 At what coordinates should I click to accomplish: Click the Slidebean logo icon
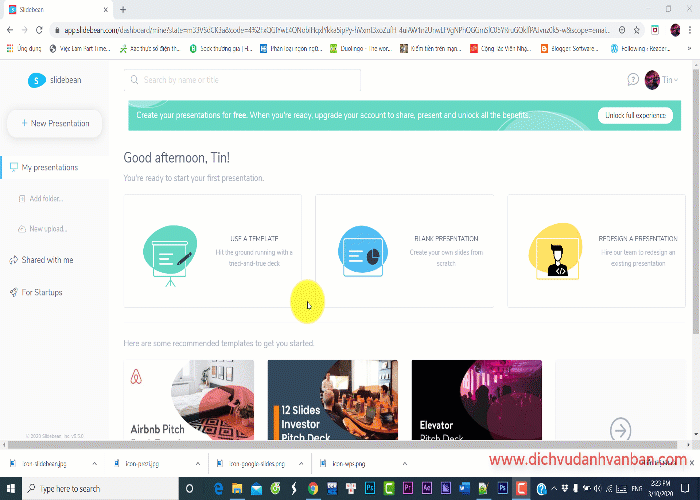pos(37,80)
